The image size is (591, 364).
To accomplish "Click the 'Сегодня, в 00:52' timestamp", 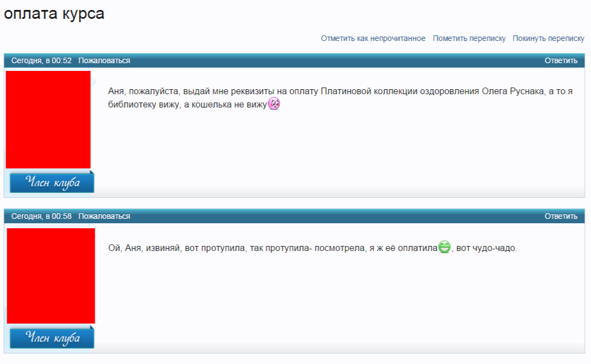I will pyautogui.click(x=42, y=60).
